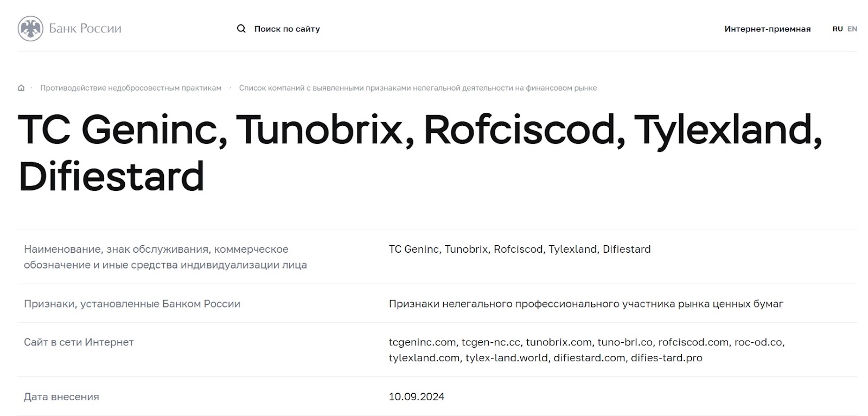Open the Поиск по сайту search field
The image size is (868, 416).
287,29
